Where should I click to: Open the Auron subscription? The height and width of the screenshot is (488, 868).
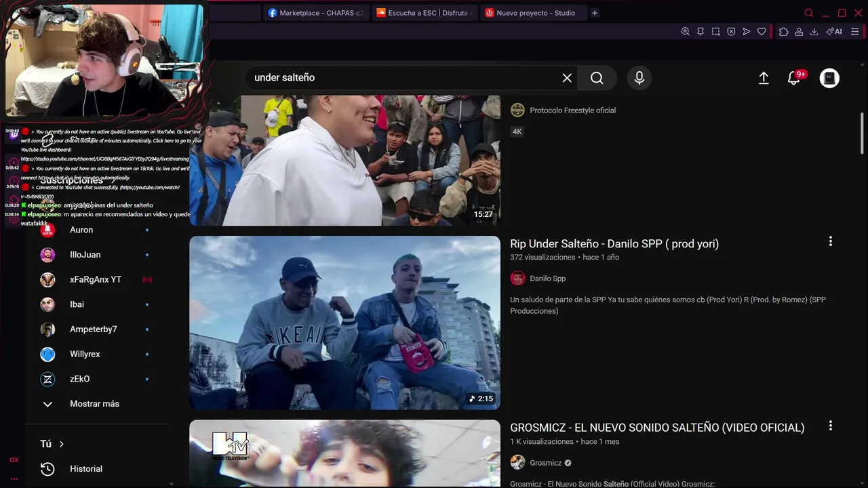coord(98,230)
